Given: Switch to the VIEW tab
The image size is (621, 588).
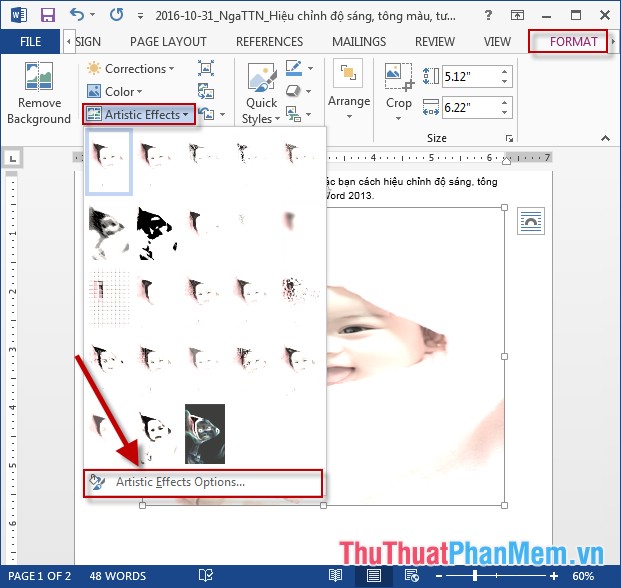Looking at the screenshot, I should point(497,42).
